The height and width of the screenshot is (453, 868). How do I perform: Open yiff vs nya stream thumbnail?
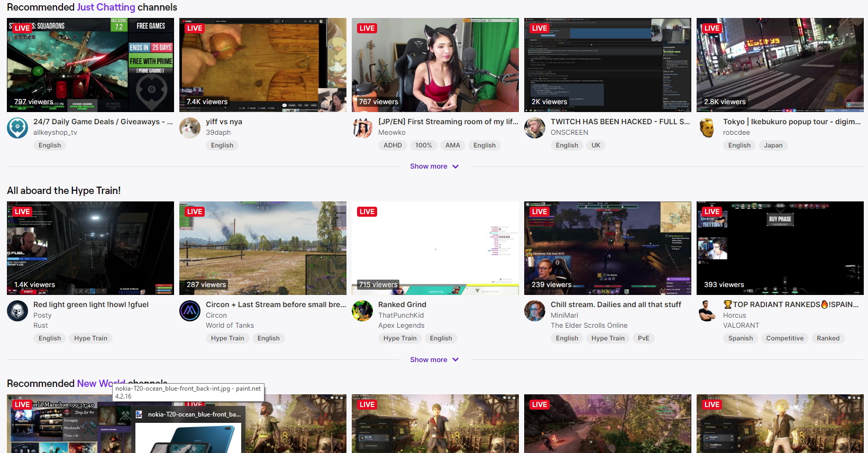click(x=263, y=65)
